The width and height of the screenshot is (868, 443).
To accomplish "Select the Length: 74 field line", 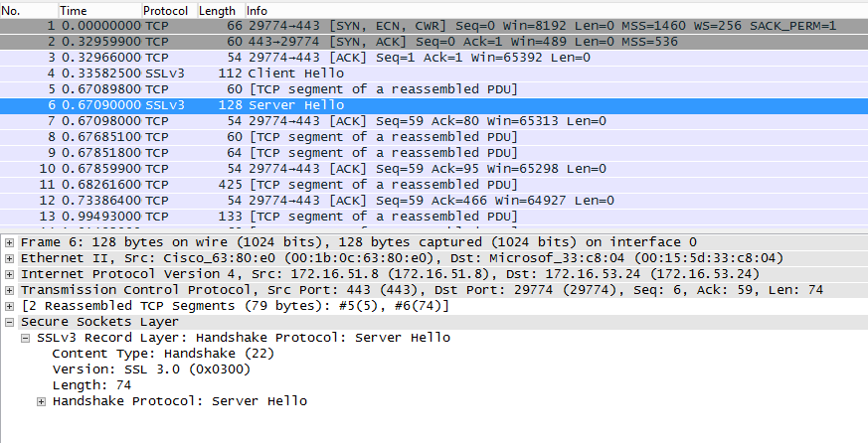I will [92, 385].
